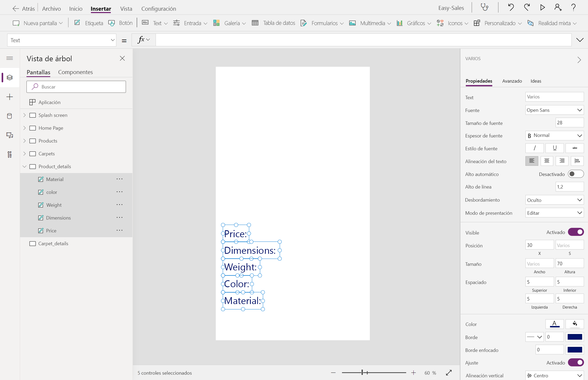Toggle the Alto automático switch

click(576, 174)
